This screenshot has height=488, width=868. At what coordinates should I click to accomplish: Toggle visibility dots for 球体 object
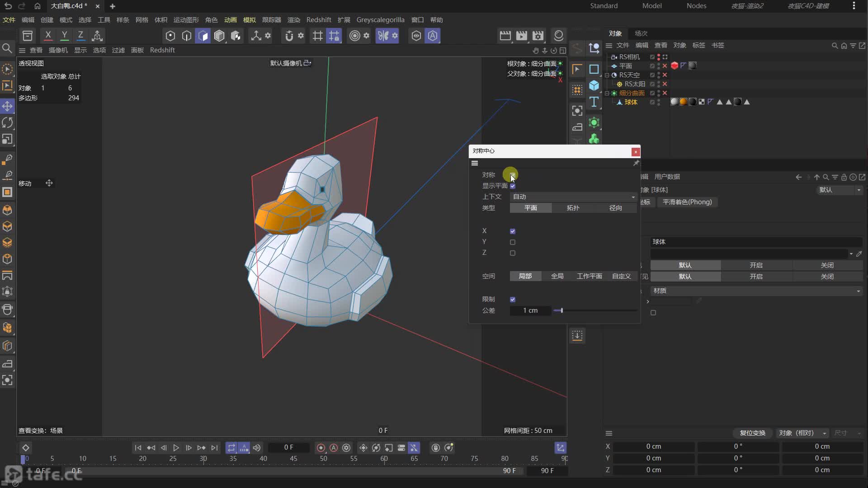click(659, 102)
